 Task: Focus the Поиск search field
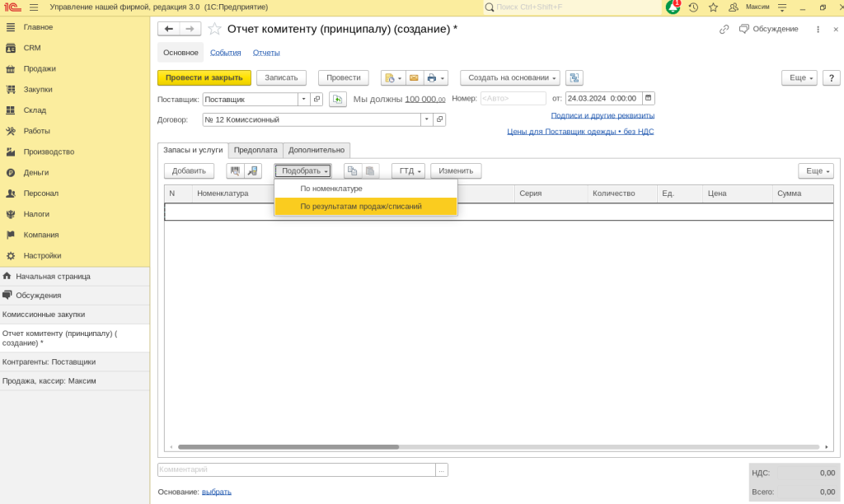tap(572, 7)
